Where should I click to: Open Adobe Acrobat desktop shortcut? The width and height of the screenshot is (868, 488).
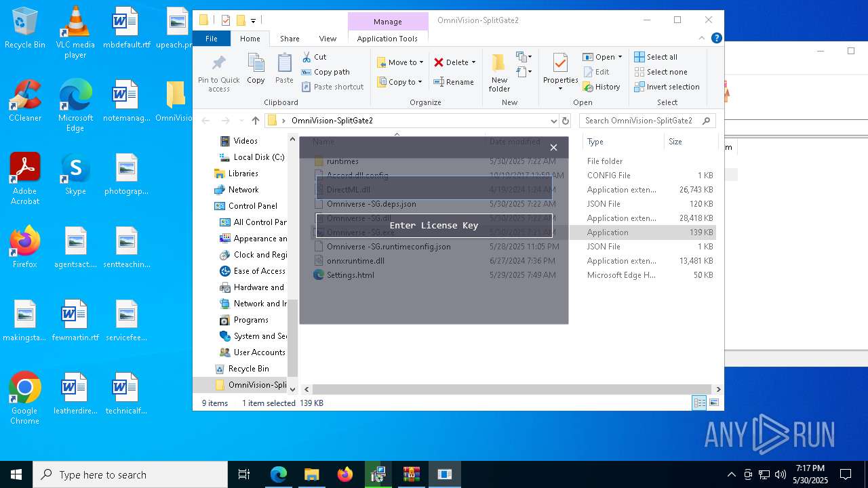click(x=25, y=179)
